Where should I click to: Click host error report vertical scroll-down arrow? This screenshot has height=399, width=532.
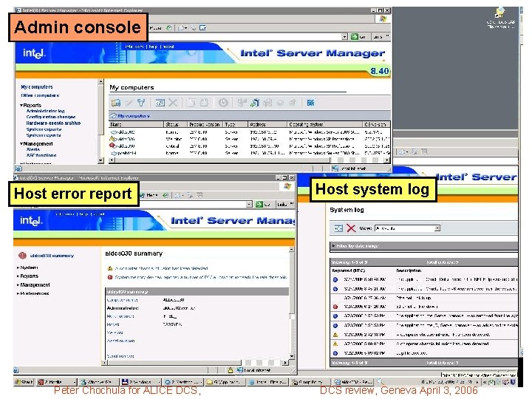coord(292,356)
